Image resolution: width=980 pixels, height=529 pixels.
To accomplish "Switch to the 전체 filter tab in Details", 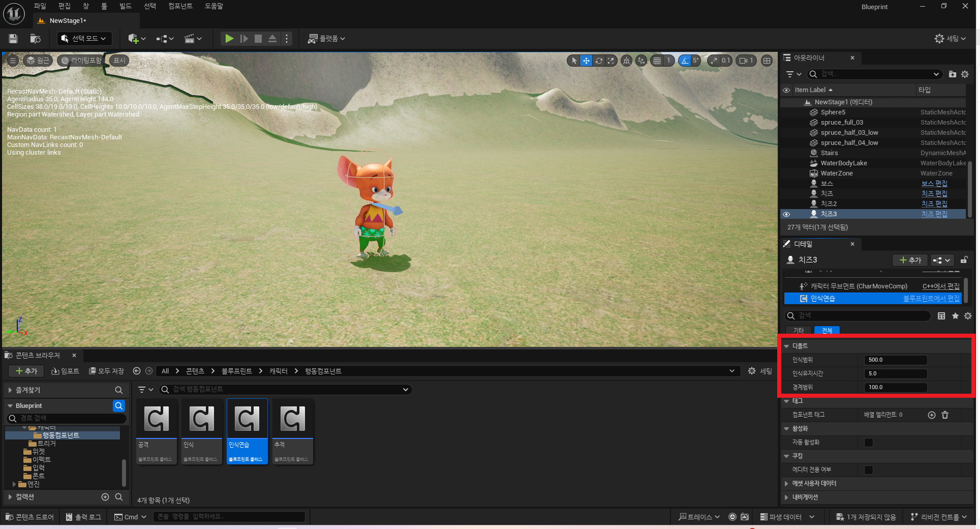I will click(827, 331).
